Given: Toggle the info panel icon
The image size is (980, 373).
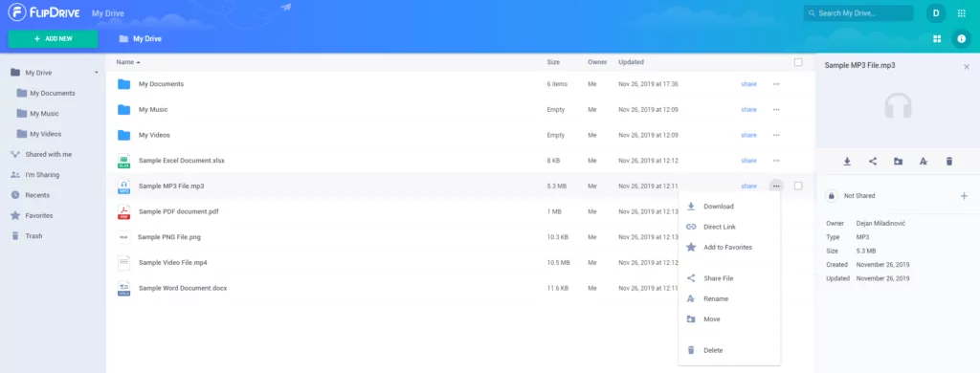Looking at the screenshot, I should 961,39.
